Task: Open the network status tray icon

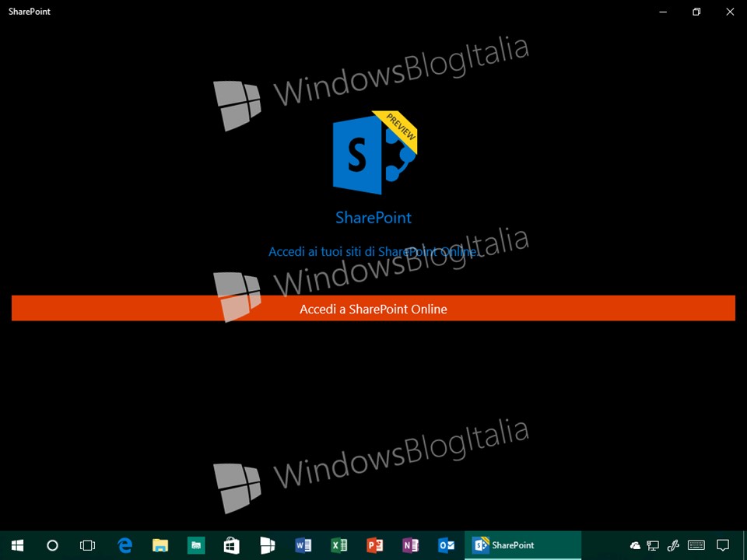Action: (653, 546)
